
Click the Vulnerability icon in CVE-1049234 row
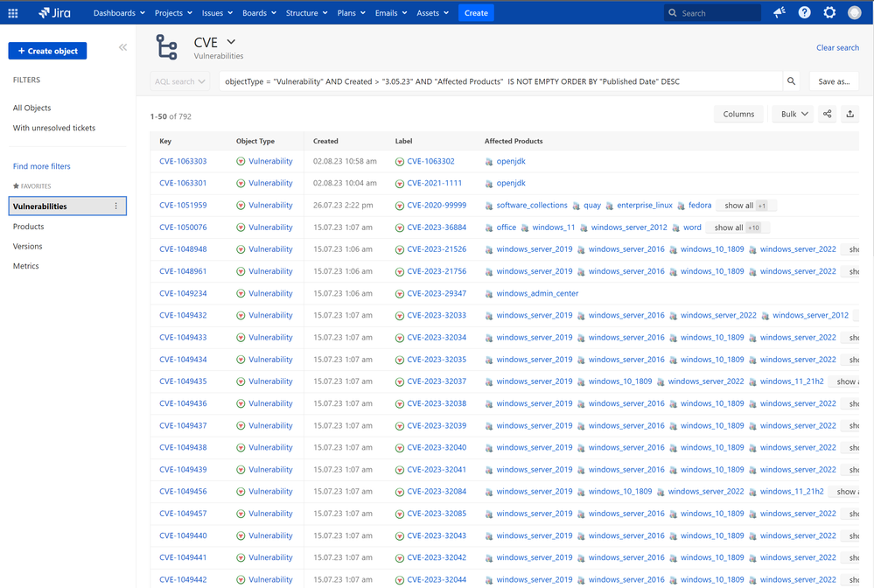(241, 294)
